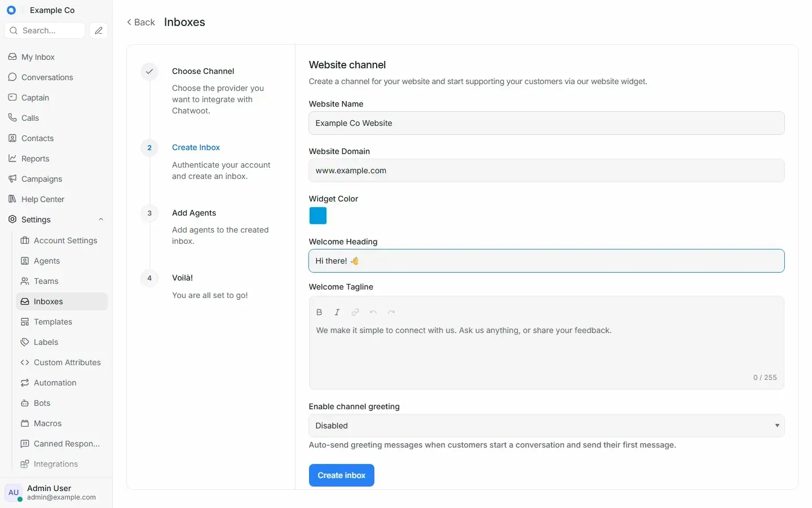Screen dimensions: 812x508
Task: Open Labels settings
Action: point(62,342)
